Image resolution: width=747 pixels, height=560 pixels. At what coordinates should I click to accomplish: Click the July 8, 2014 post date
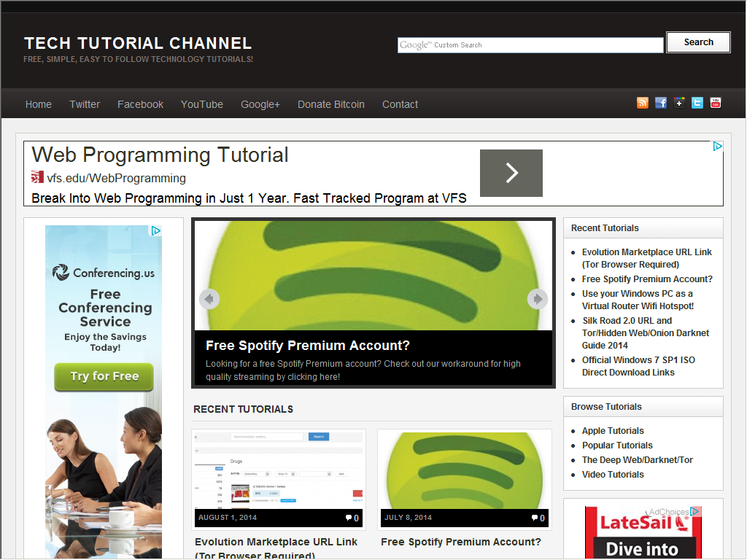tap(409, 518)
